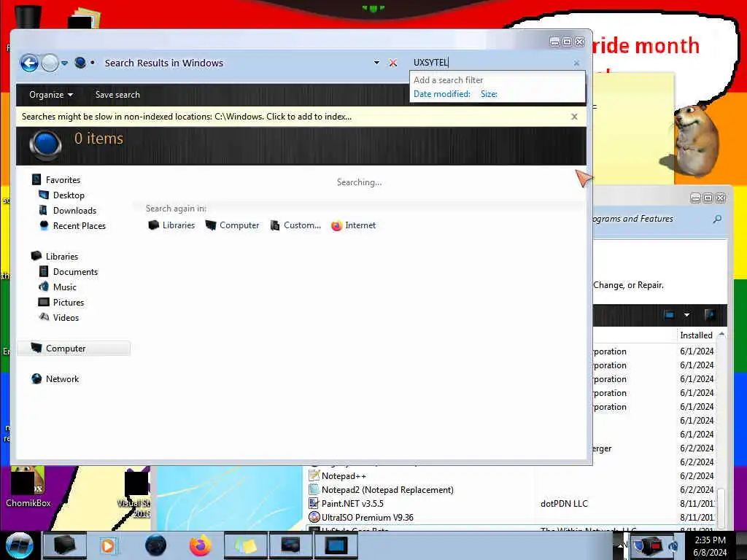The image size is (747, 560).
Task: Select Notepad2 (Notepad Replacement) entry
Action: point(387,489)
